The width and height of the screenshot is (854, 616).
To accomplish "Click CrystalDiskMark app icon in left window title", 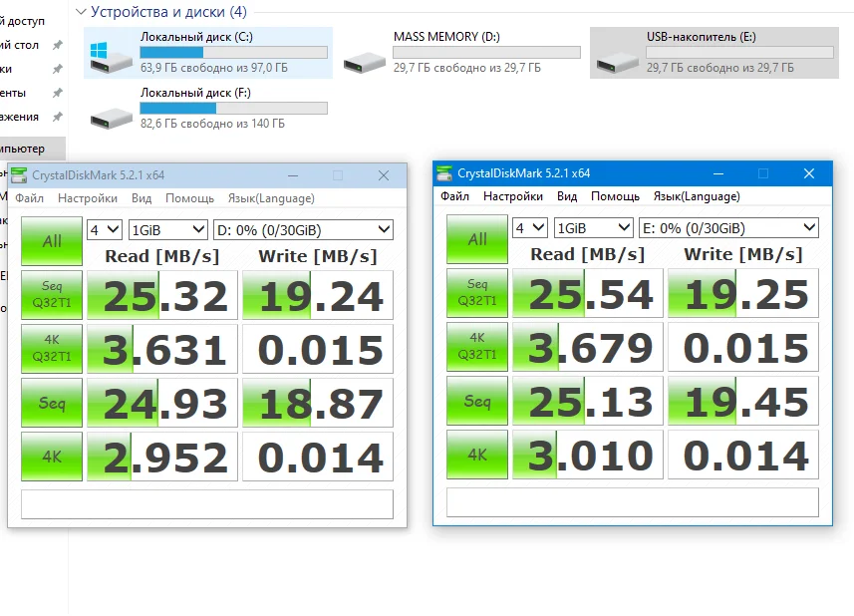I will click(19, 175).
